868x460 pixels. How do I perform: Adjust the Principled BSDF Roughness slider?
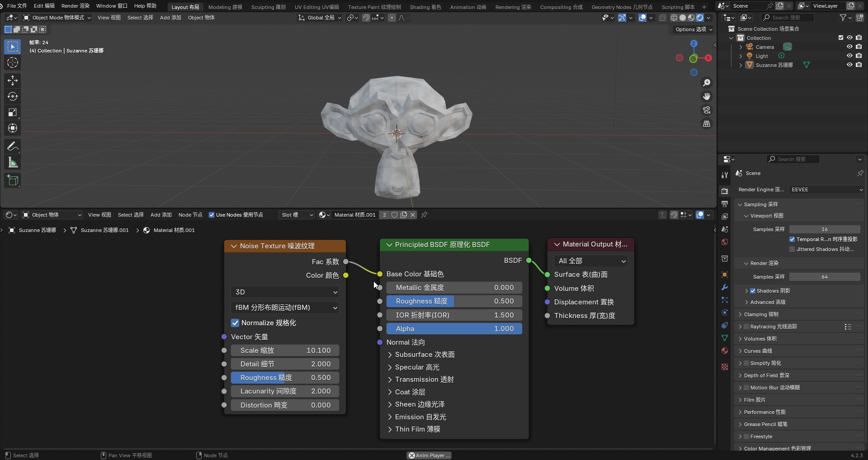(454, 301)
